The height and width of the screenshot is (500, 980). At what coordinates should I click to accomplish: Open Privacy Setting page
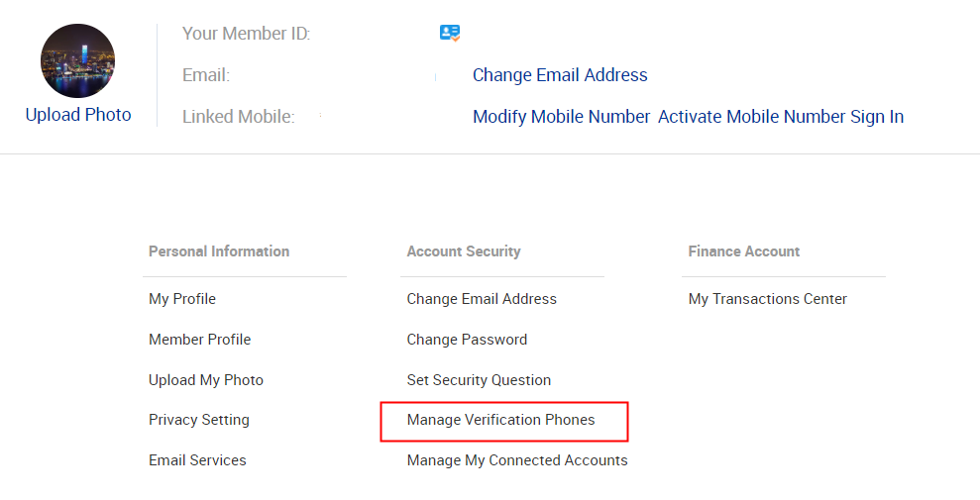coord(199,420)
